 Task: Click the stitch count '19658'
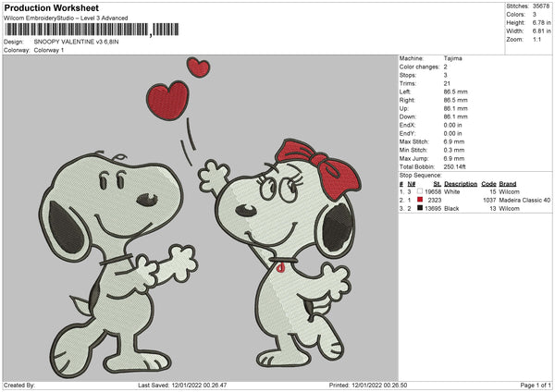pos(433,191)
